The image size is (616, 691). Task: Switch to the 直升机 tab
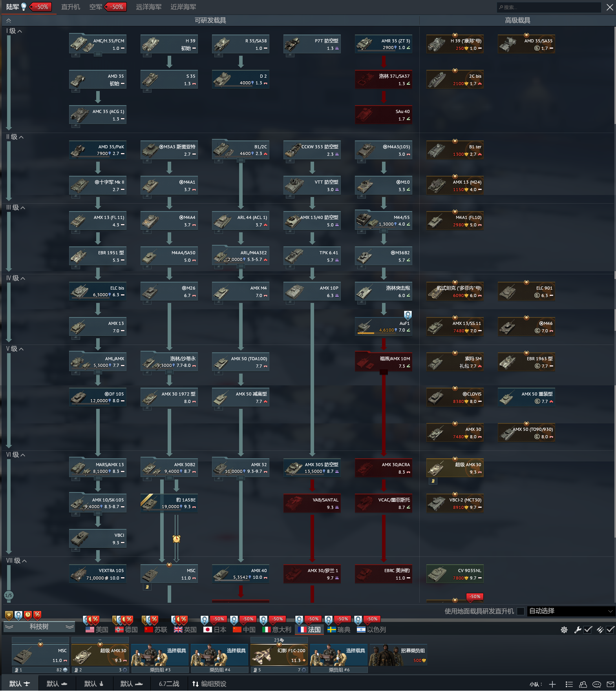[71, 7]
